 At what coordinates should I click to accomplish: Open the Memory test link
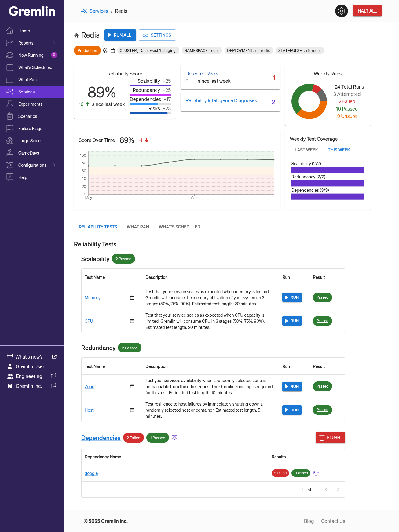tap(93, 298)
